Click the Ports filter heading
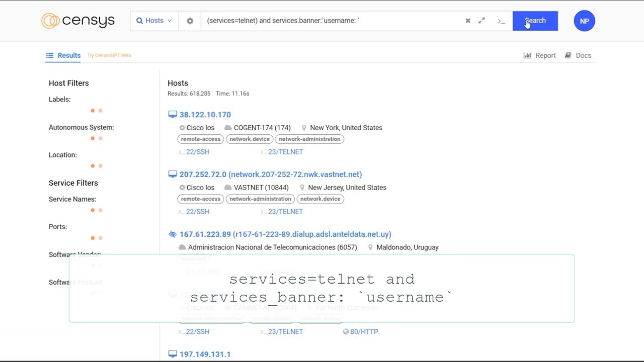The width and height of the screenshot is (644, 362). point(57,227)
